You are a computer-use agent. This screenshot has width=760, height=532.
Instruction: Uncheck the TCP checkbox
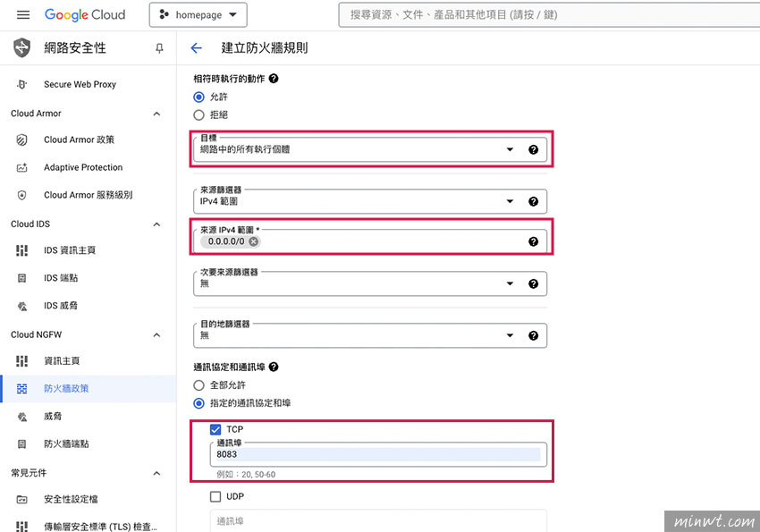pyautogui.click(x=215, y=429)
